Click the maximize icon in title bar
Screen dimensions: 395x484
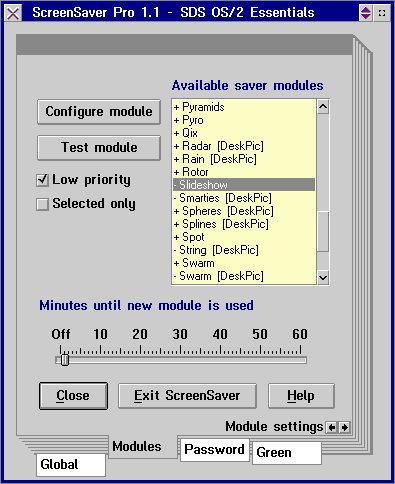point(382,13)
